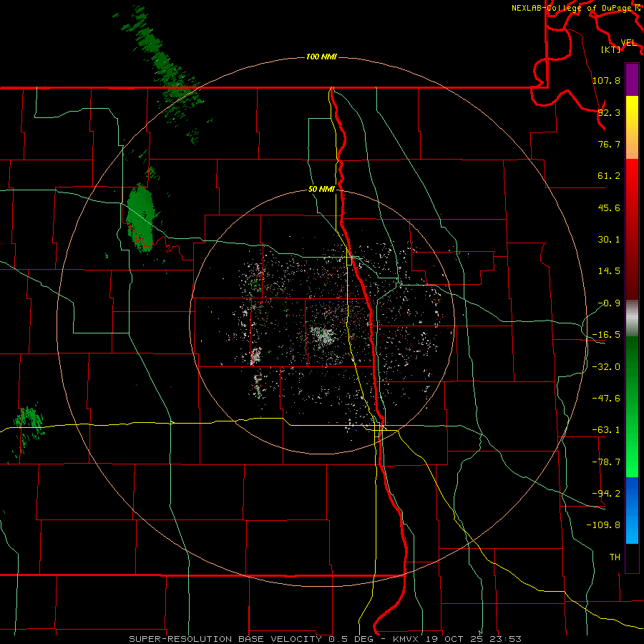644x644 pixels.
Task: Click the 50 NMI range ring label
Action: click(x=321, y=190)
